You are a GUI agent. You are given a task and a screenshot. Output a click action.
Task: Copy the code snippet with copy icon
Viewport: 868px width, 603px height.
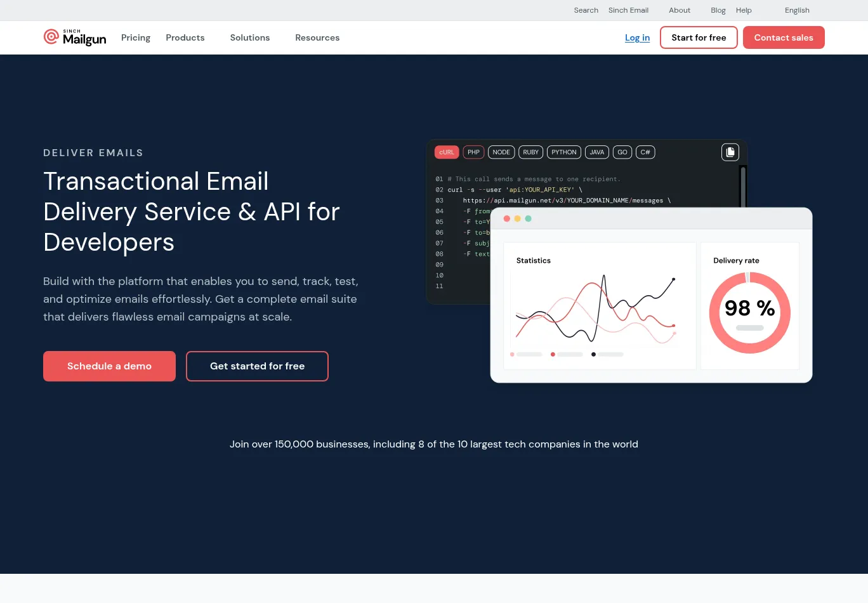[730, 152]
